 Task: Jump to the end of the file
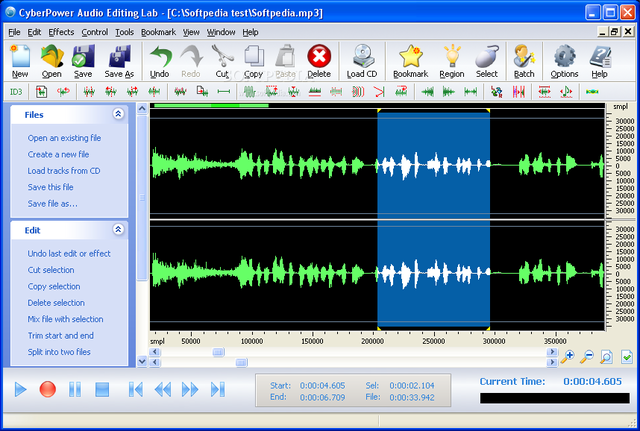click(x=218, y=389)
